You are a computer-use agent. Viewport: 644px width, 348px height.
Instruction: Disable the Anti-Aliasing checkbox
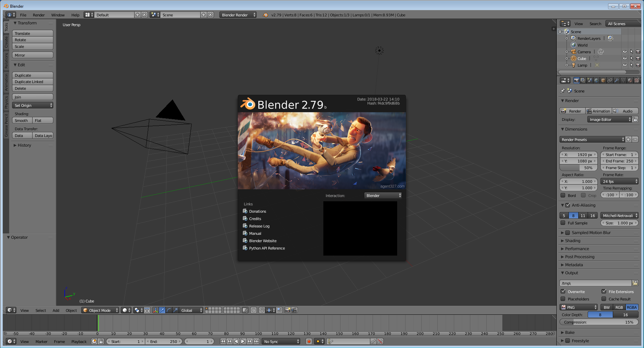click(x=568, y=205)
